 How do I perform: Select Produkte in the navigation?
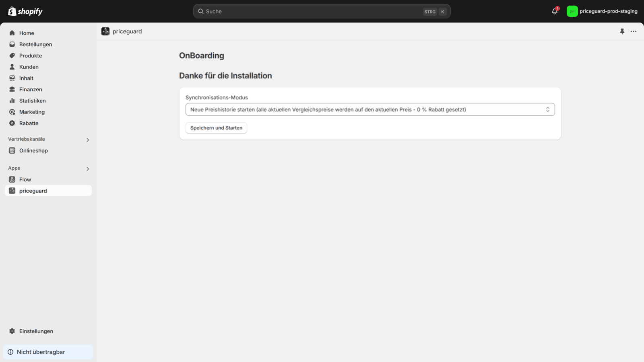point(30,56)
